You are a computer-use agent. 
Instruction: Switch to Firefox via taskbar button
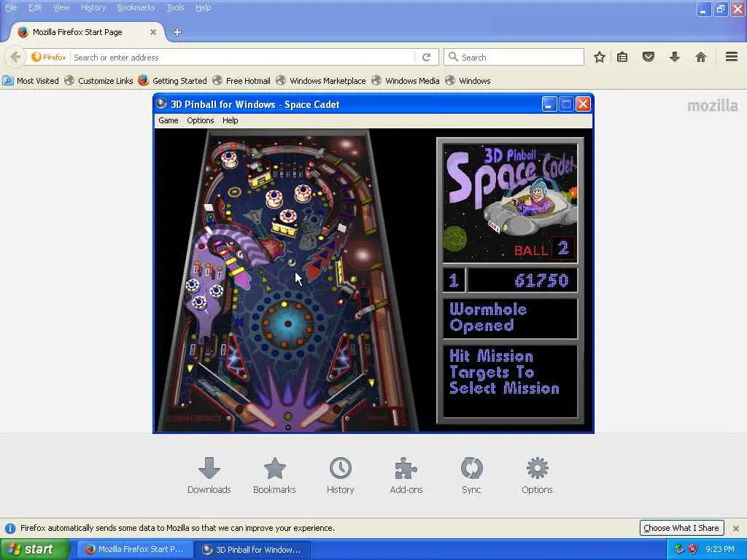point(134,550)
